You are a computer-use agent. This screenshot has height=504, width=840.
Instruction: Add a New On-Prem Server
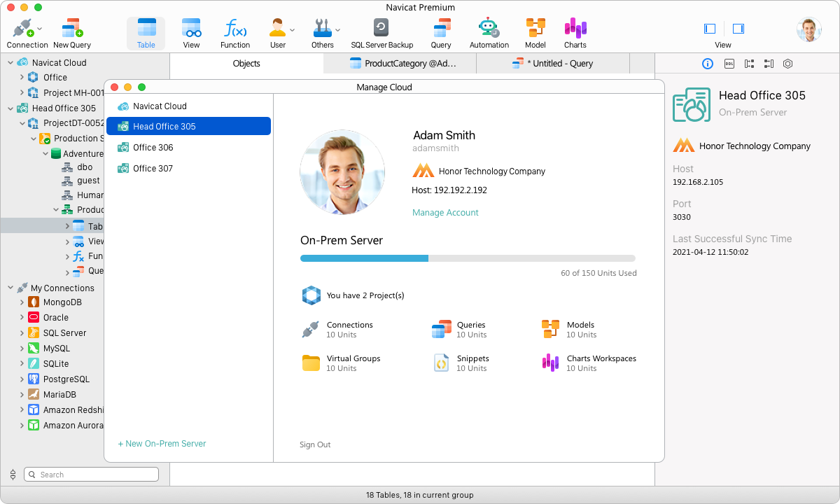point(162,444)
